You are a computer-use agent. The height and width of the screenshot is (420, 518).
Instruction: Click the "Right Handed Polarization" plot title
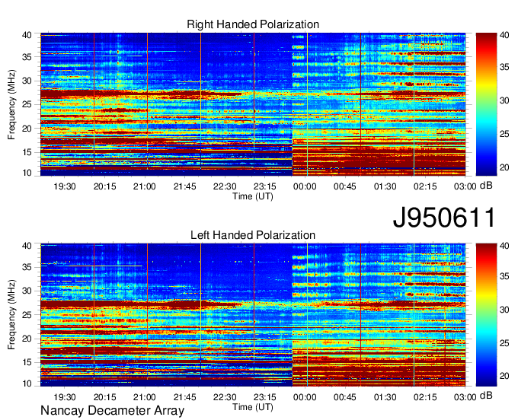253,24
